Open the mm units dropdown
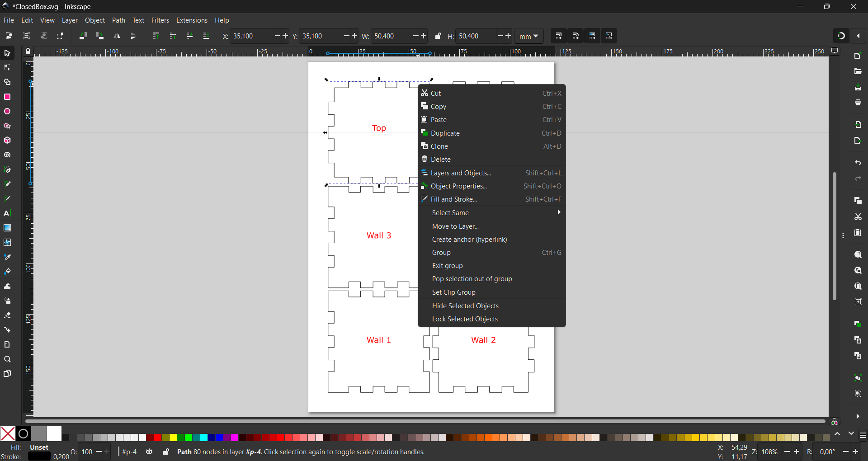Screen dimensions: 868x461 [529, 36]
